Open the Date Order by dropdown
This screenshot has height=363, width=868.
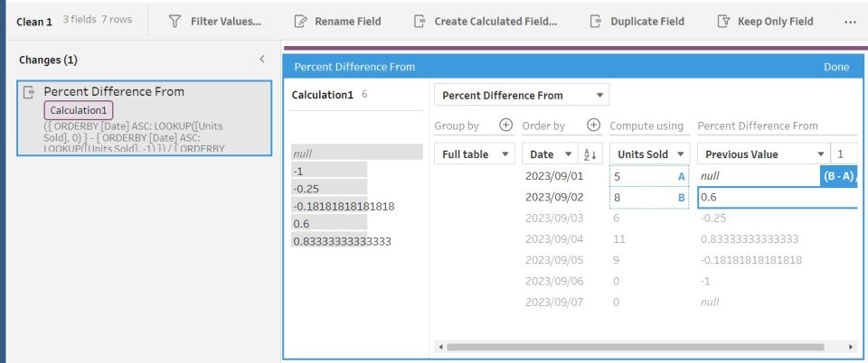(549, 154)
